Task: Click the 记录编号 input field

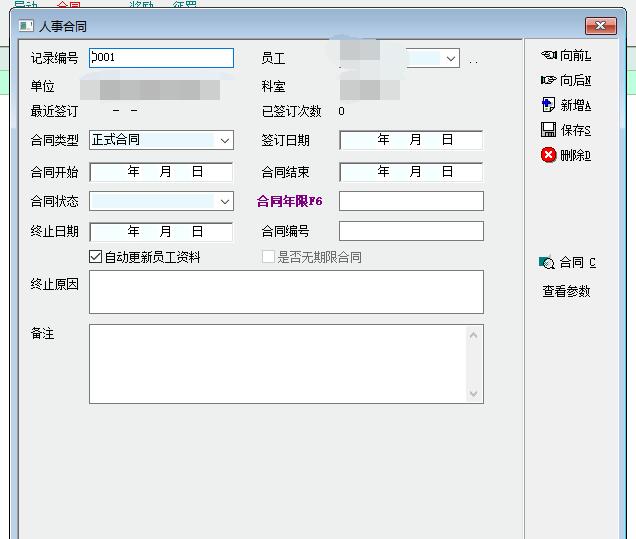Action: click(161, 58)
